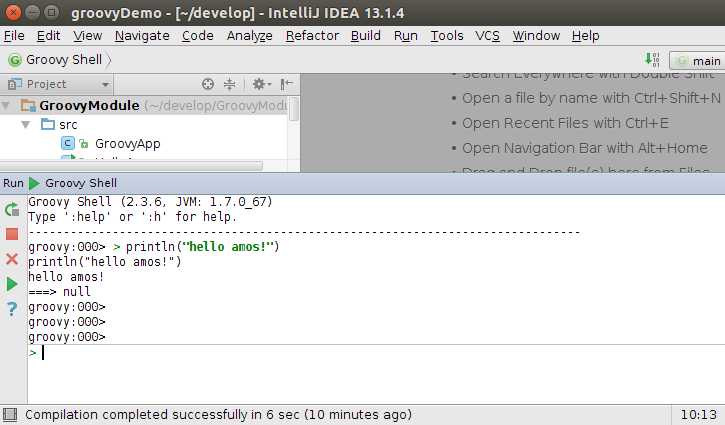
Task: Click the Collapse All icon in Project panel
Action: coord(229,84)
